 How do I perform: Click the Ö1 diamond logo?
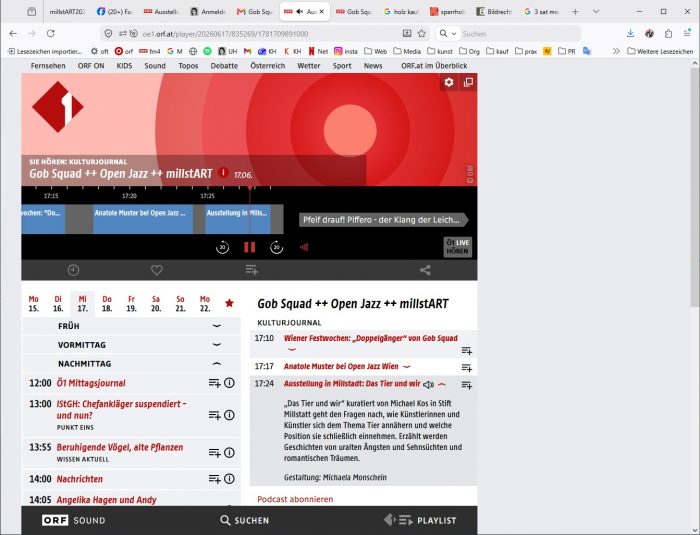point(58,107)
